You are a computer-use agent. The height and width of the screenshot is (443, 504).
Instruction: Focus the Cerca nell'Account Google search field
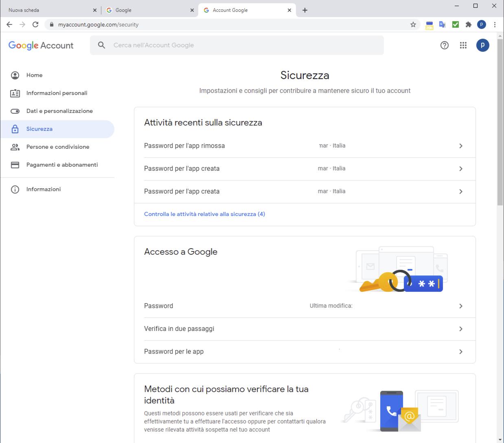(x=237, y=45)
